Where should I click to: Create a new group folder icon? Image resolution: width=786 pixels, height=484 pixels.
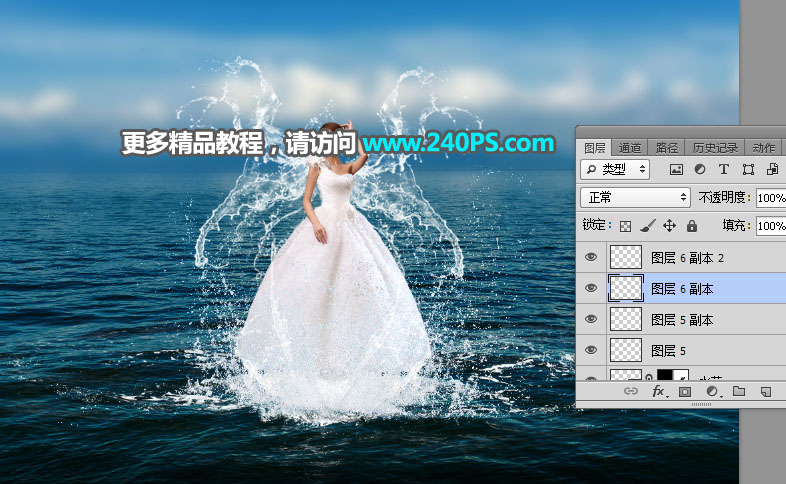click(x=739, y=391)
